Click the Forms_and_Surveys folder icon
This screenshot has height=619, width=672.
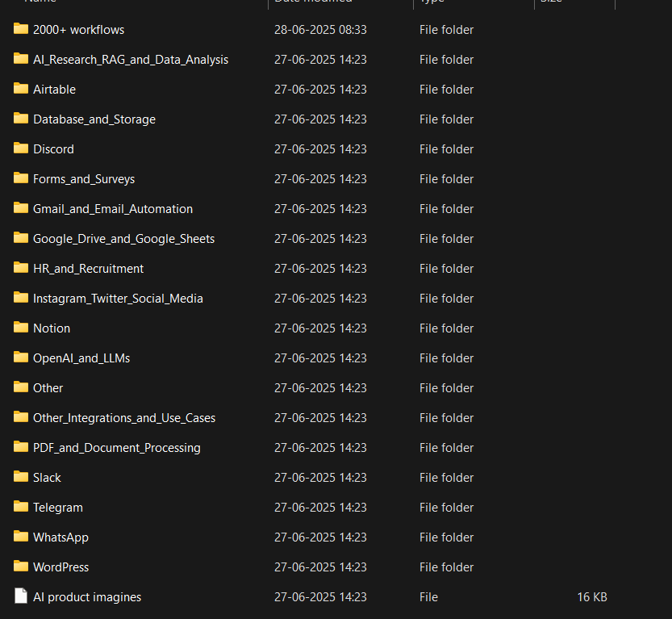[21, 178]
